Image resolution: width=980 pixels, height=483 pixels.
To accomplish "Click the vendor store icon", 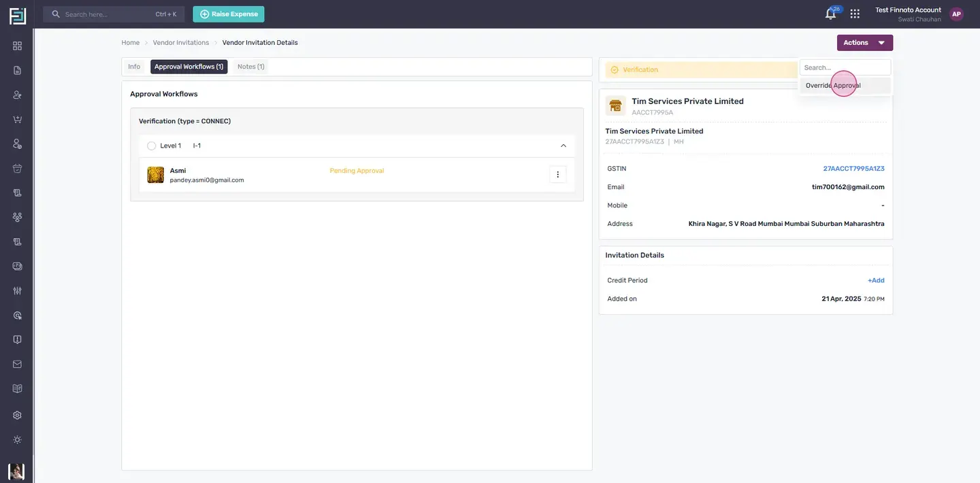I will click(615, 105).
